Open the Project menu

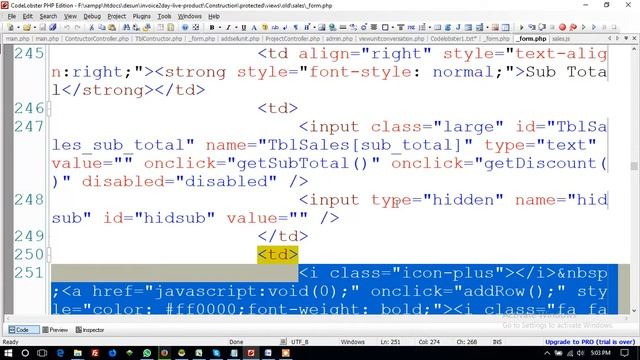coord(117,16)
